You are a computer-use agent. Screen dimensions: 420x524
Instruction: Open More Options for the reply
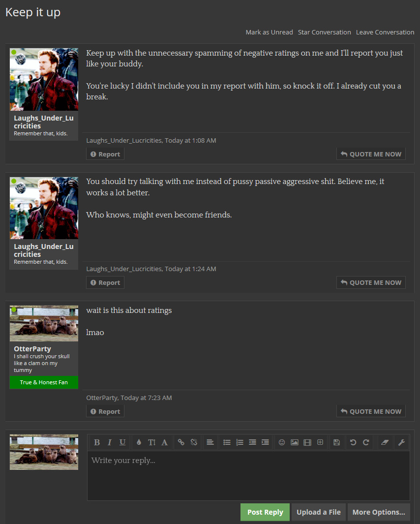pos(379,512)
